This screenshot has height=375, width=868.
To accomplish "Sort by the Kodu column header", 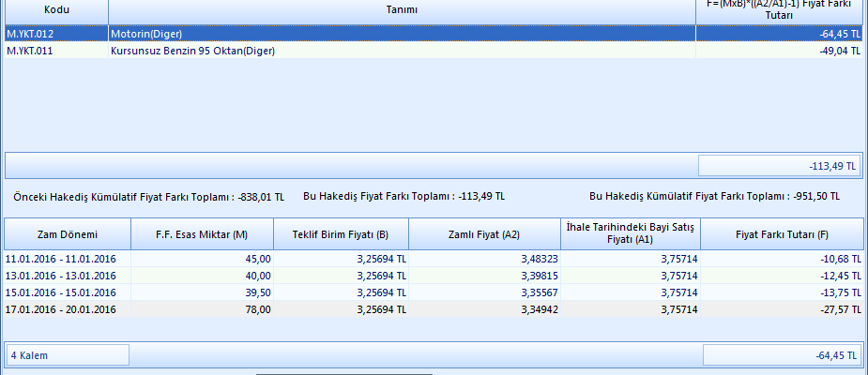I will (x=56, y=9).
